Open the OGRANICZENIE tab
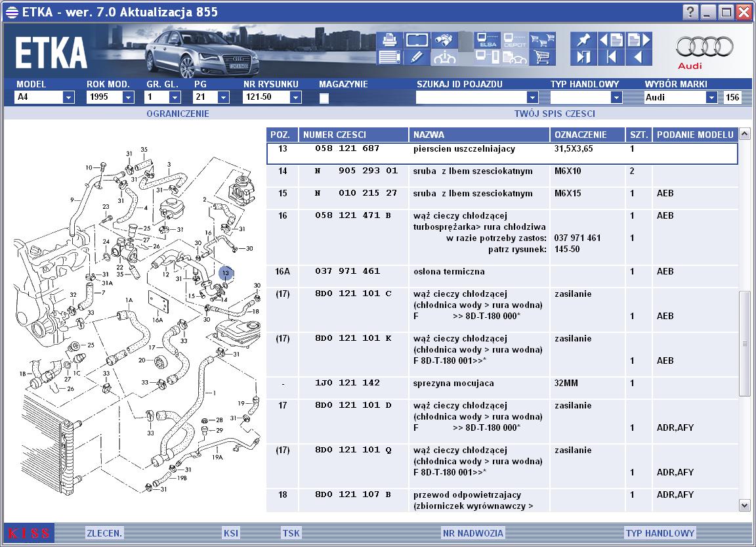 click(178, 114)
